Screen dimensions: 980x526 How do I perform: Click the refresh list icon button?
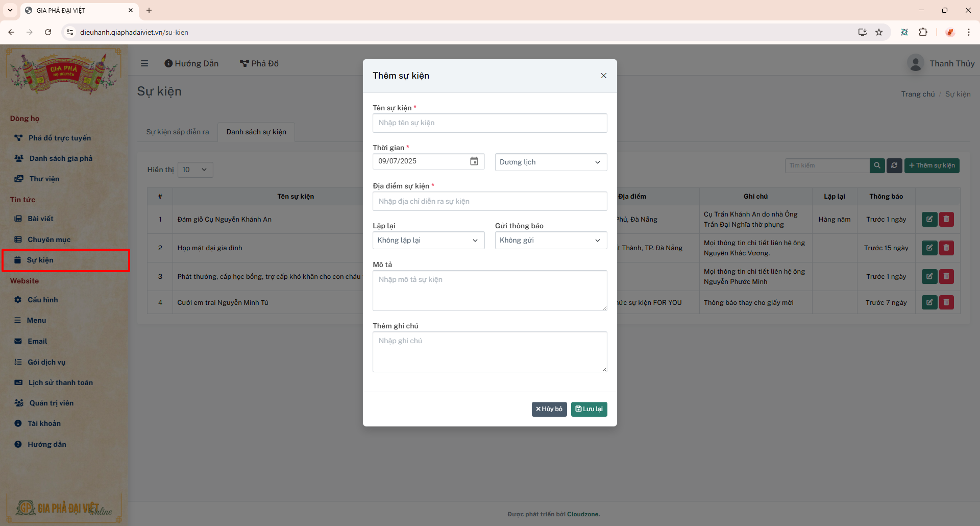pos(894,165)
